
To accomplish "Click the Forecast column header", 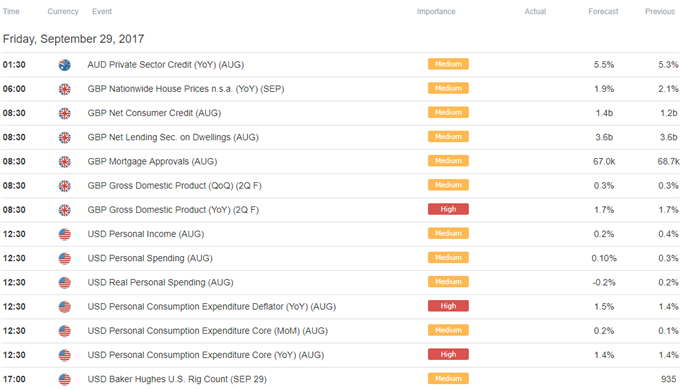I will (x=603, y=12).
